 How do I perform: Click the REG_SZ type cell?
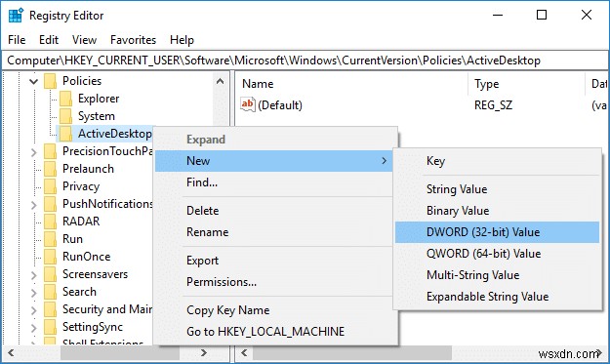tap(493, 105)
